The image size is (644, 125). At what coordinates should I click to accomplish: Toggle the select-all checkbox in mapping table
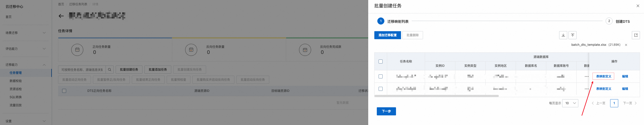[x=381, y=61]
